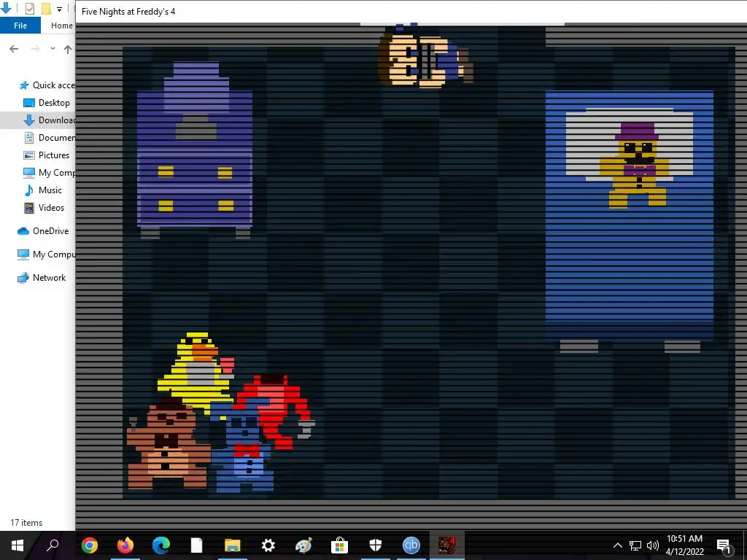The height and width of the screenshot is (560, 747).
Task: Select Five Nights at Freddy's 4 taskbar icon
Action: coord(447,545)
